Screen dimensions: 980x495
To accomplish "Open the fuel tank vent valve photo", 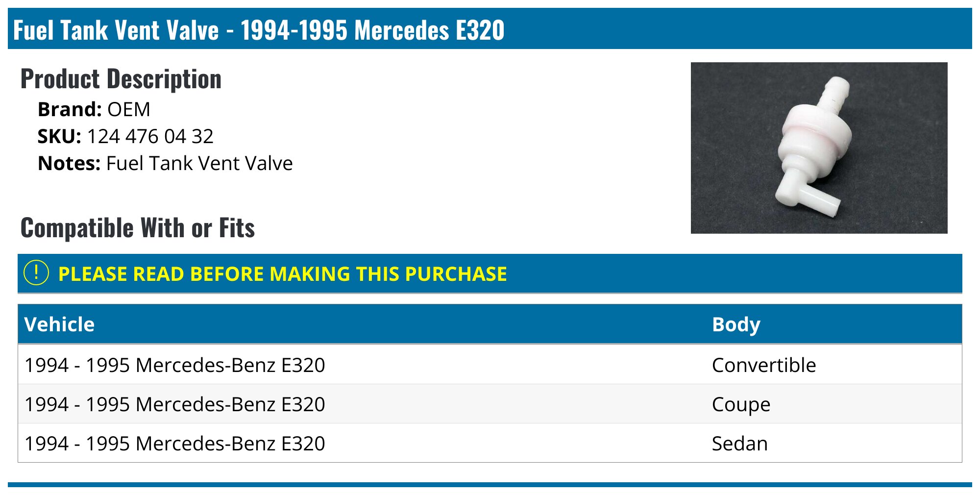I will (x=818, y=148).
